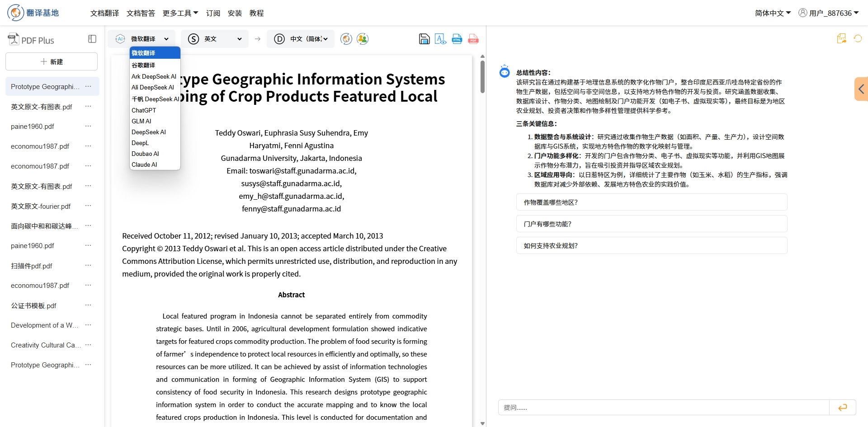Image resolution: width=868 pixels, height=427 pixels.
Task: Expand the 更多工具 menu
Action: [x=180, y=13]
